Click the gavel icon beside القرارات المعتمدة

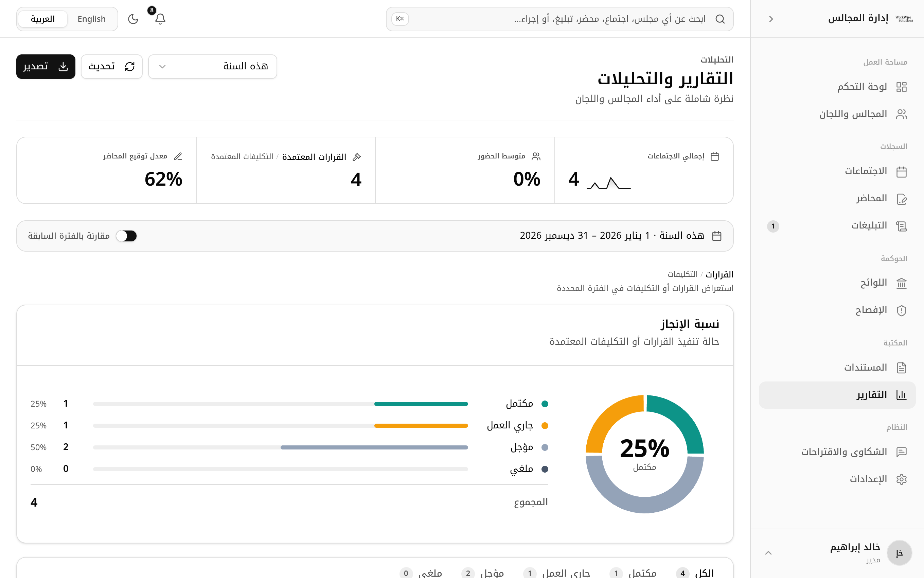(357, 156)
